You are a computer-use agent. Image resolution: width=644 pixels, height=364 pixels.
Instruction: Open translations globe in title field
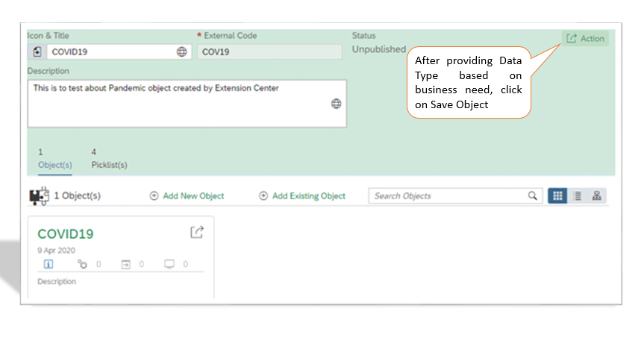pyautogui.click(x=181, y=51)
